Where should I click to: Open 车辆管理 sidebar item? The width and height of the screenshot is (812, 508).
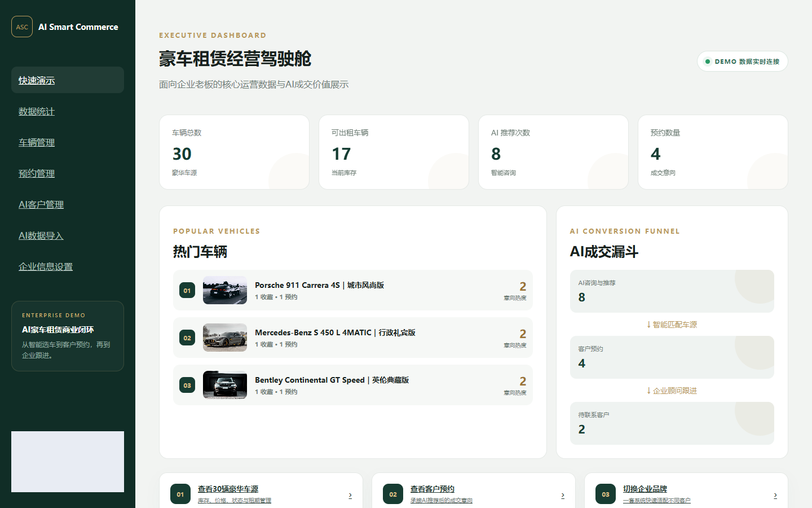68,142
